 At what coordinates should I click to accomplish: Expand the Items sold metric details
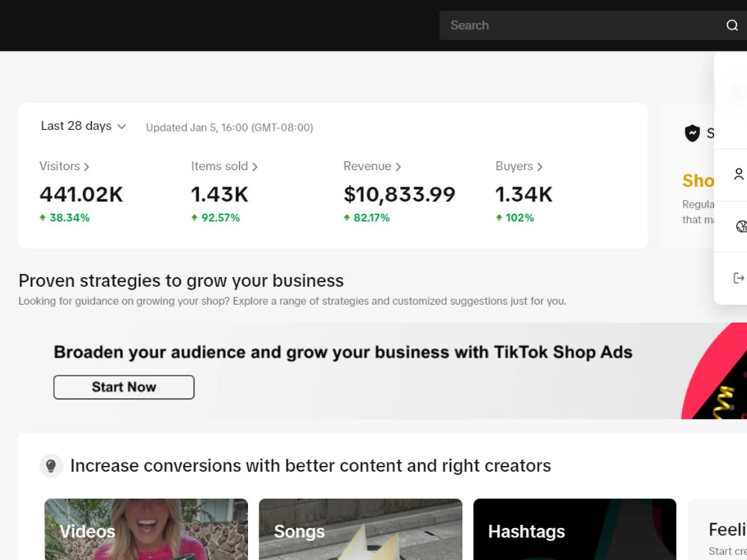[224, 167]
